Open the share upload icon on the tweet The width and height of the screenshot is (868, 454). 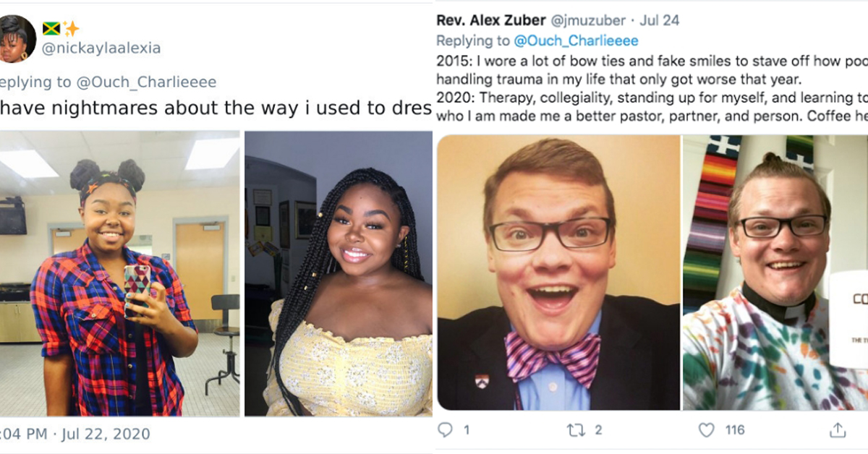click(x=840, y=429)
